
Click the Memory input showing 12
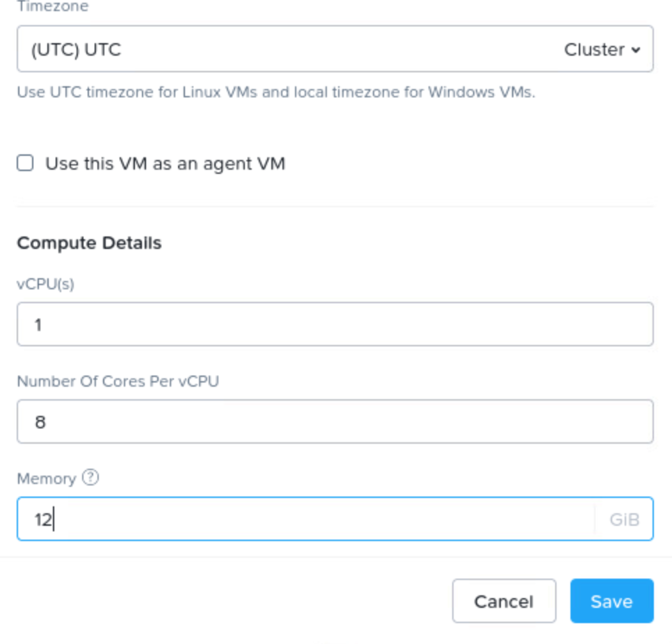[x=278, y=519]
